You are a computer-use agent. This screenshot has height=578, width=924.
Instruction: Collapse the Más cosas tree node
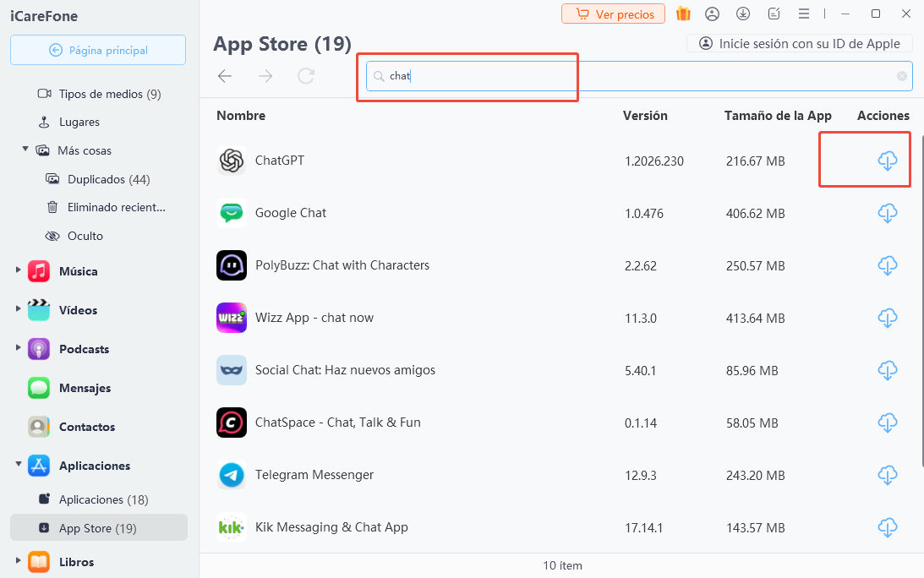click(x=25, y=150)
